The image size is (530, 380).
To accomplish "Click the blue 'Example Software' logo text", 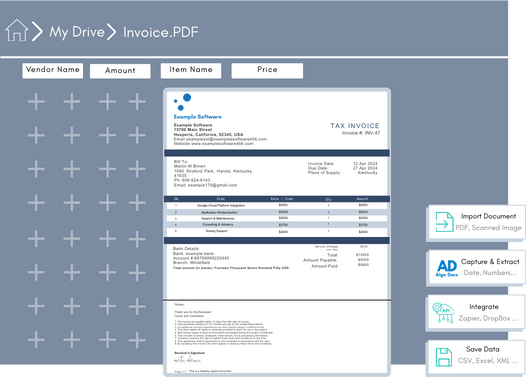I will tap(197, 117).
